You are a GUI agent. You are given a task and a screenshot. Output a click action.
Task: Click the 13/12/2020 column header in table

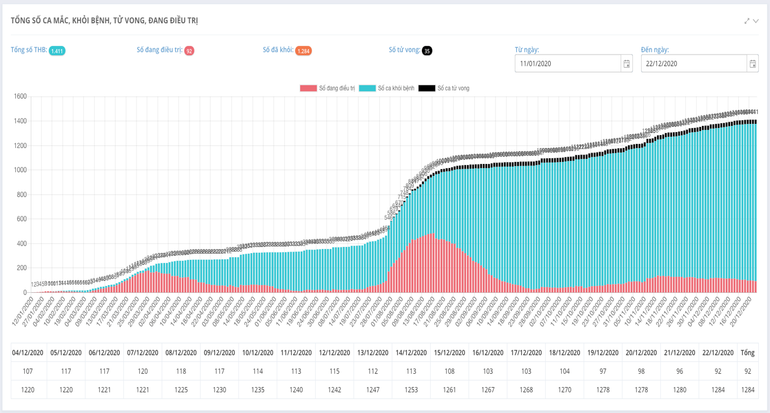373,353
